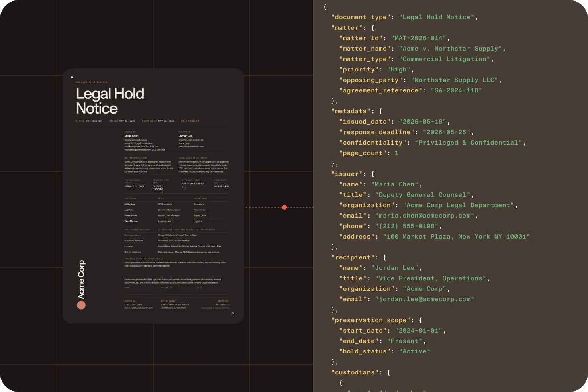
Task: Click the REFERENCE label in document footer
Action: pyautogui.click(x=224, y=301)
